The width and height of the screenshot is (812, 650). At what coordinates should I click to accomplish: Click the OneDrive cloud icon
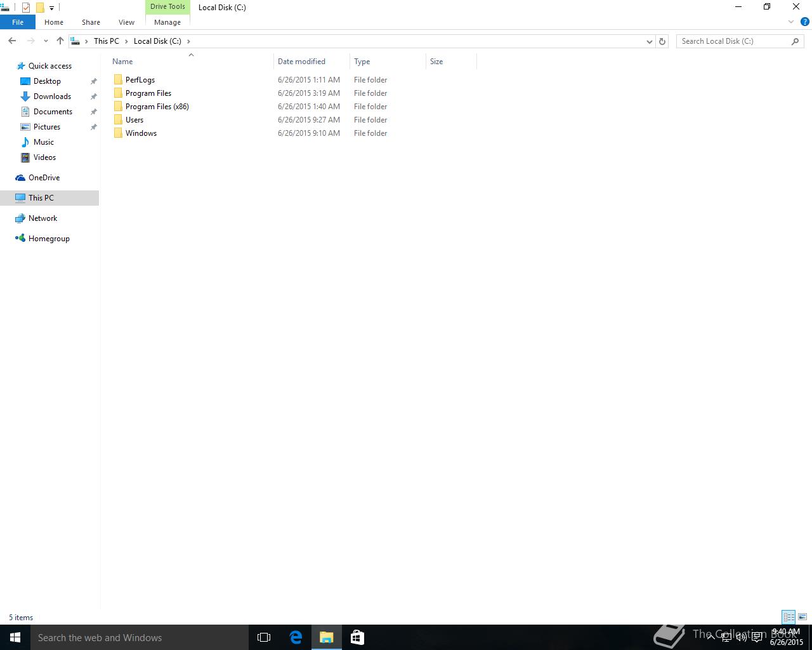coord(20,178)
